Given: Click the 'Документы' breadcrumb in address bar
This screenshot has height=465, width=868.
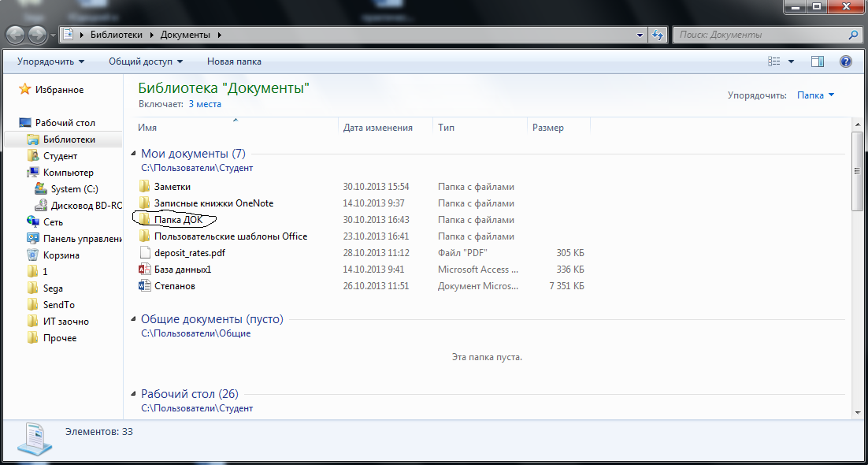Looking at the screenshot, I should tap(185, 35).
